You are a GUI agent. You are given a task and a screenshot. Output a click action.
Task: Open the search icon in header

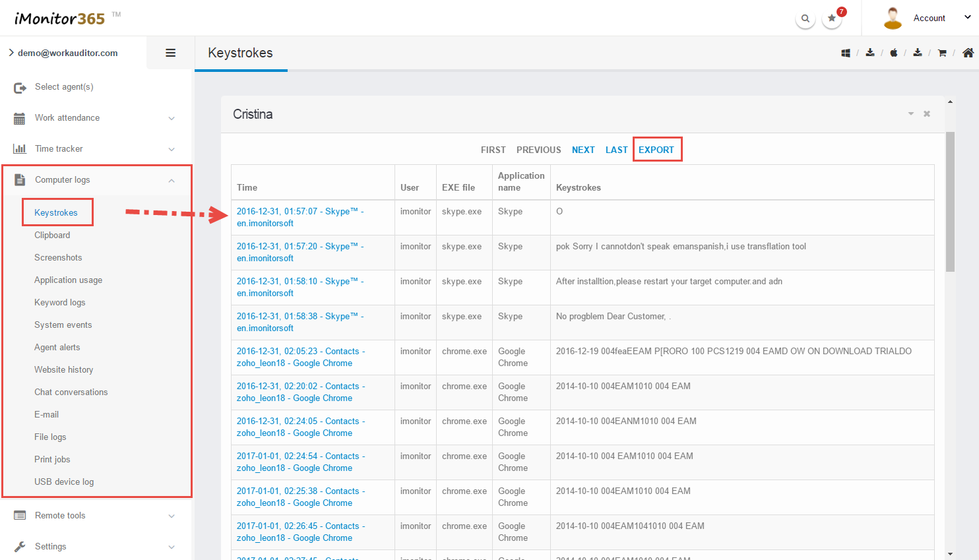pos(805,18)
